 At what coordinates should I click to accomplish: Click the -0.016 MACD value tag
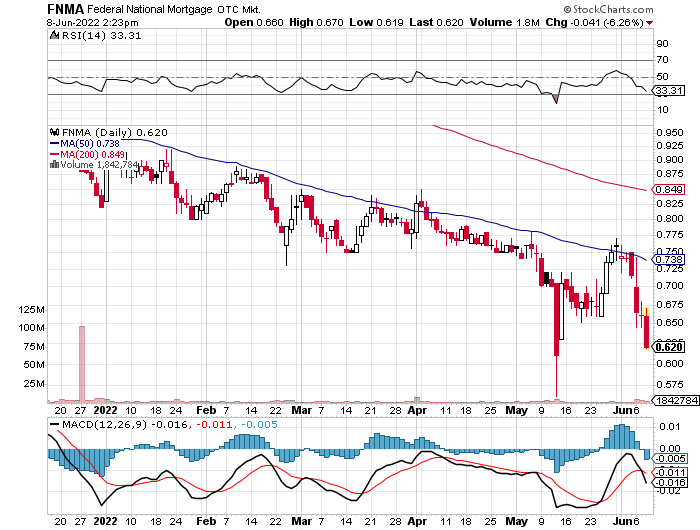pos(669,482)
